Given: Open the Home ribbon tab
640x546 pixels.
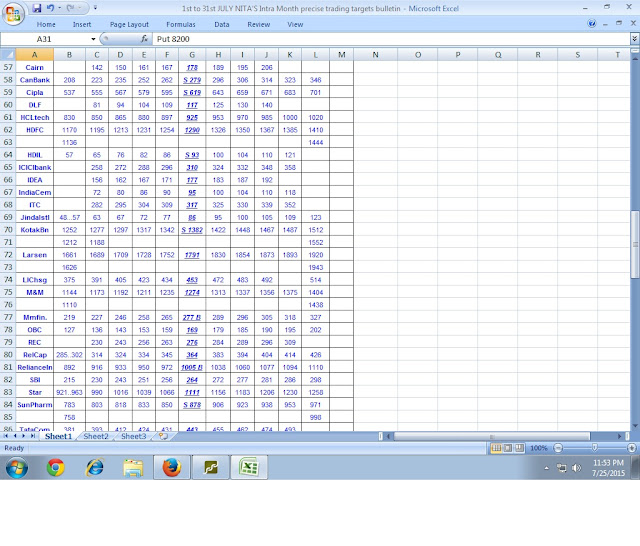Looking at the screenshot, I should pyautogui.click(x=46, y=24).
